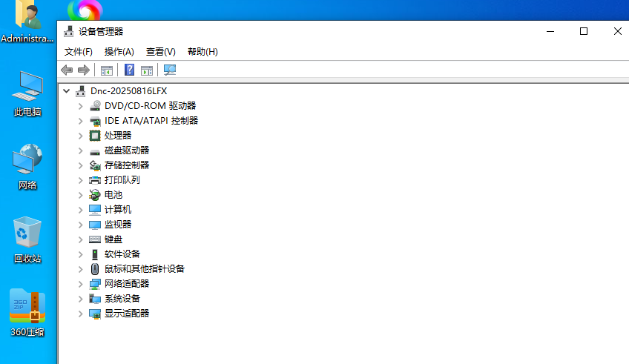
Task: Open the 操作(A) menu
Action: coord(119,52)
